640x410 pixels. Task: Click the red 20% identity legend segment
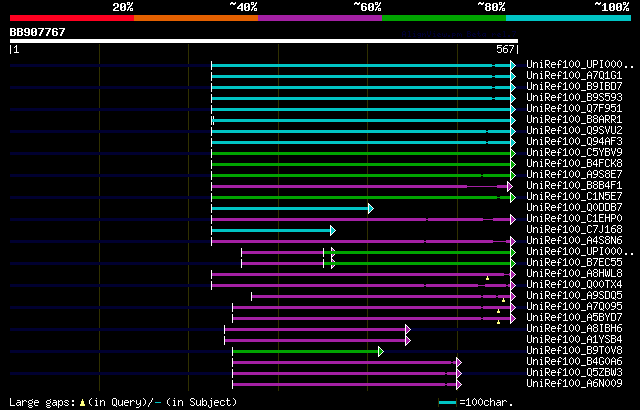point(72,18)
